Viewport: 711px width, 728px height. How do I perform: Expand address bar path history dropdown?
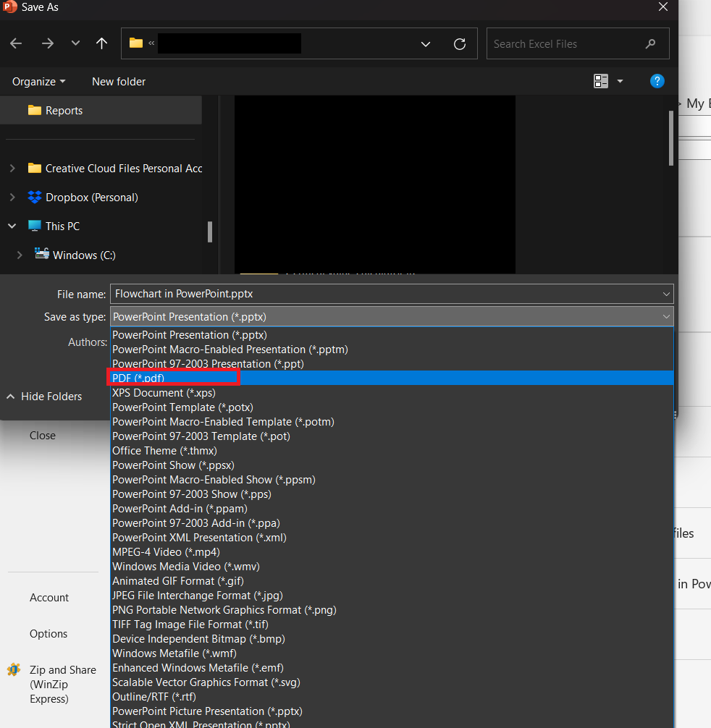[426, 44]
